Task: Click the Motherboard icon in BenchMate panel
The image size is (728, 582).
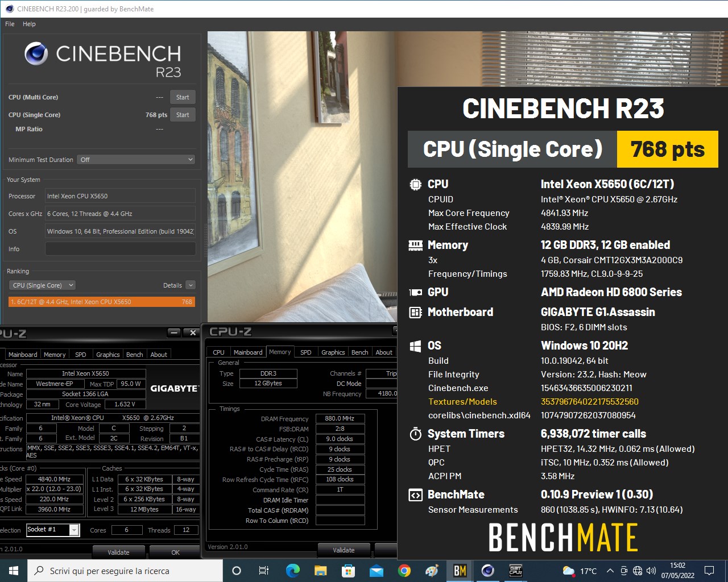Action: tap(415, 312)
